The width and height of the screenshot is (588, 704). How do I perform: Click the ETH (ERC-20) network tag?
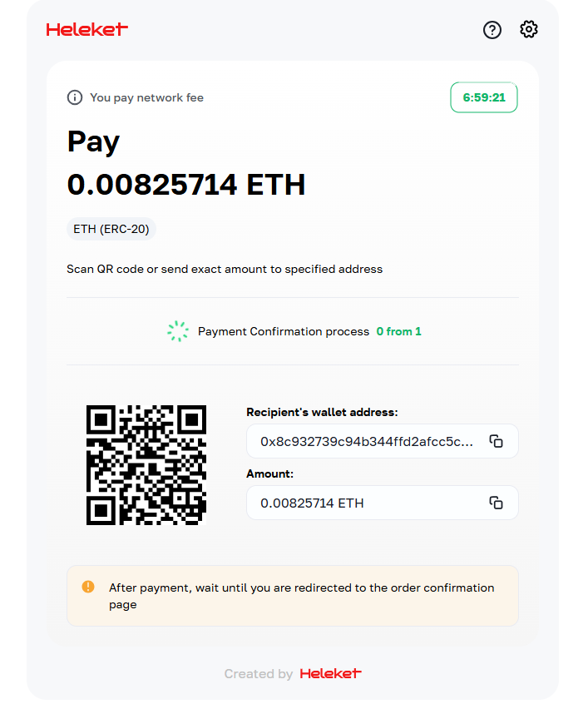111,229
